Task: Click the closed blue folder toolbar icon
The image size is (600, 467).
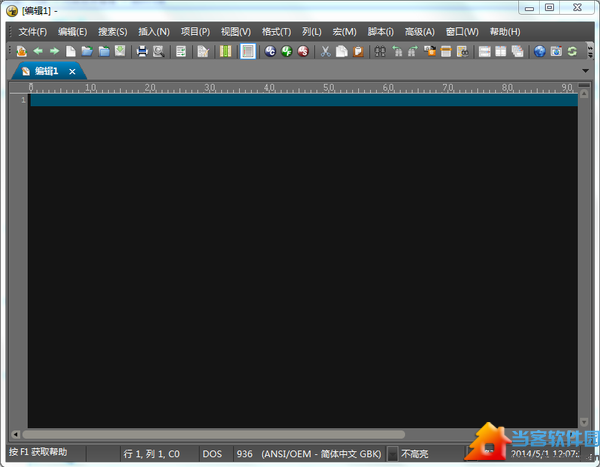Action: [104, 51]
